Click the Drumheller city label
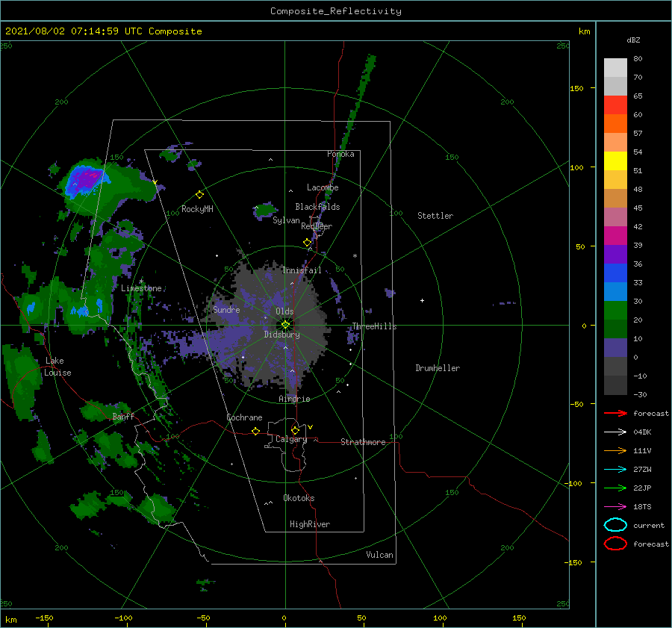 (438, 368)
